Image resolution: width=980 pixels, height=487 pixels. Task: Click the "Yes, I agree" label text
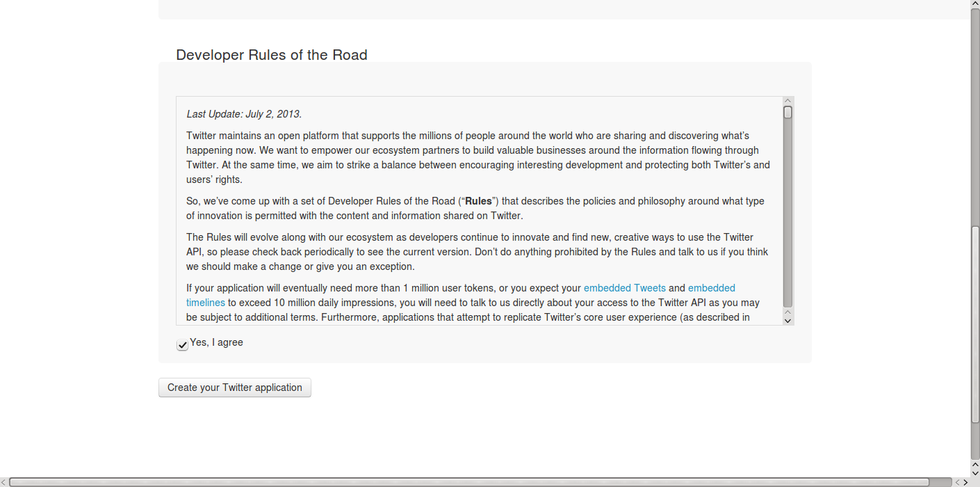217,342
